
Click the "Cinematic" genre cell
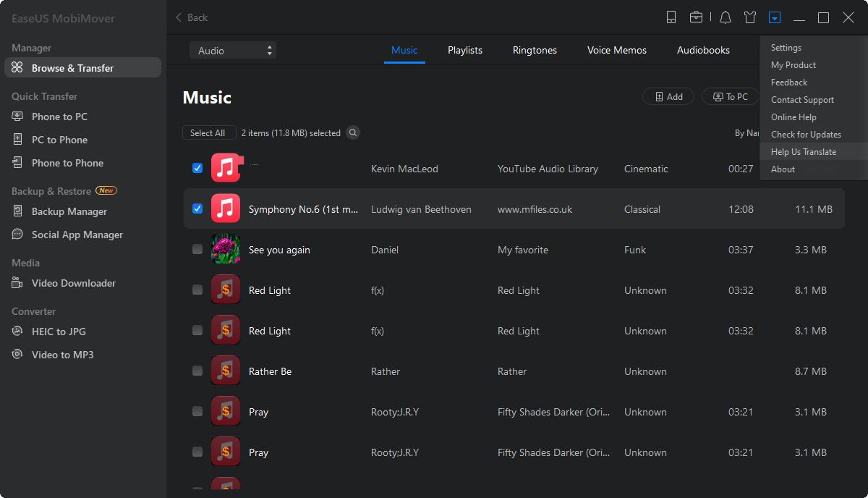pos(646,169)
